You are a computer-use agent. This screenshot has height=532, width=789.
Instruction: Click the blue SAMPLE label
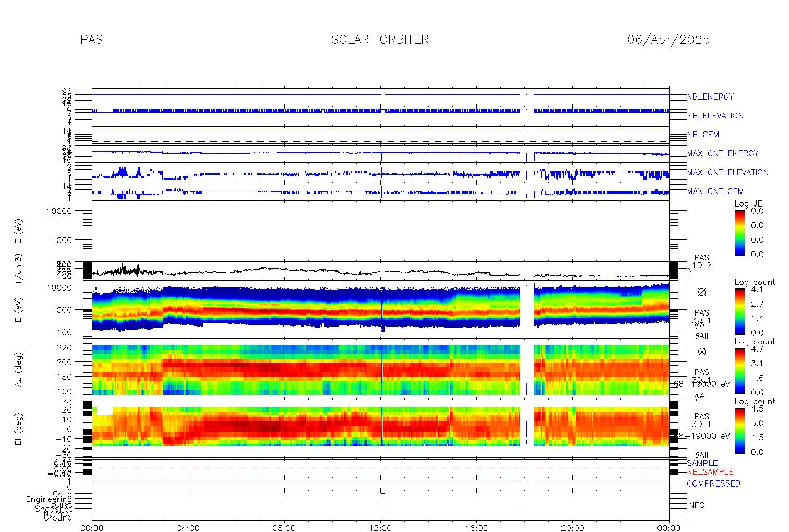(702, 463)
